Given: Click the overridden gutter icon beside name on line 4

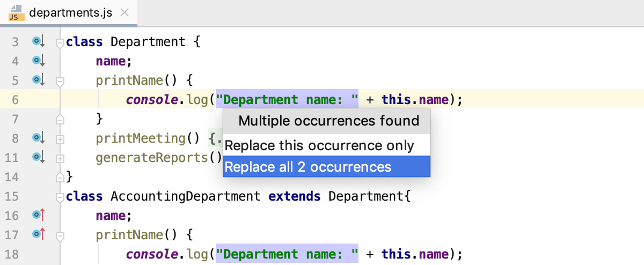Looking at the screenshot, I should [38, 61].
